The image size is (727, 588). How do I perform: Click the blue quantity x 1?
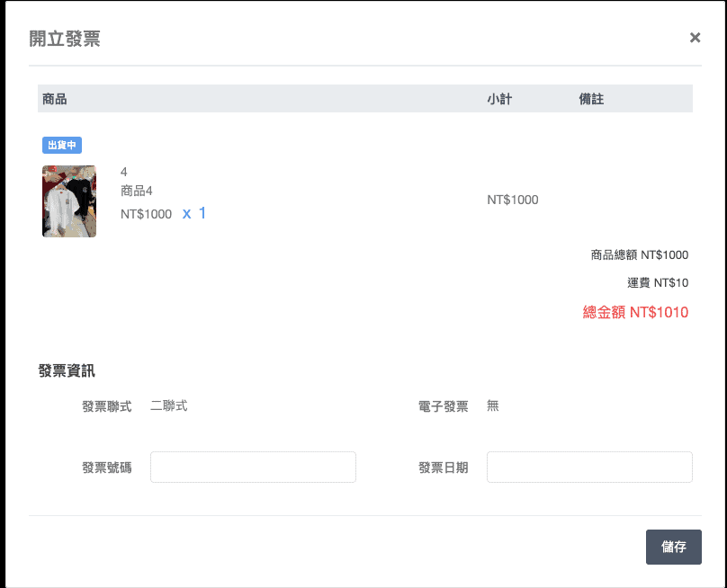(x=194, y=213)
